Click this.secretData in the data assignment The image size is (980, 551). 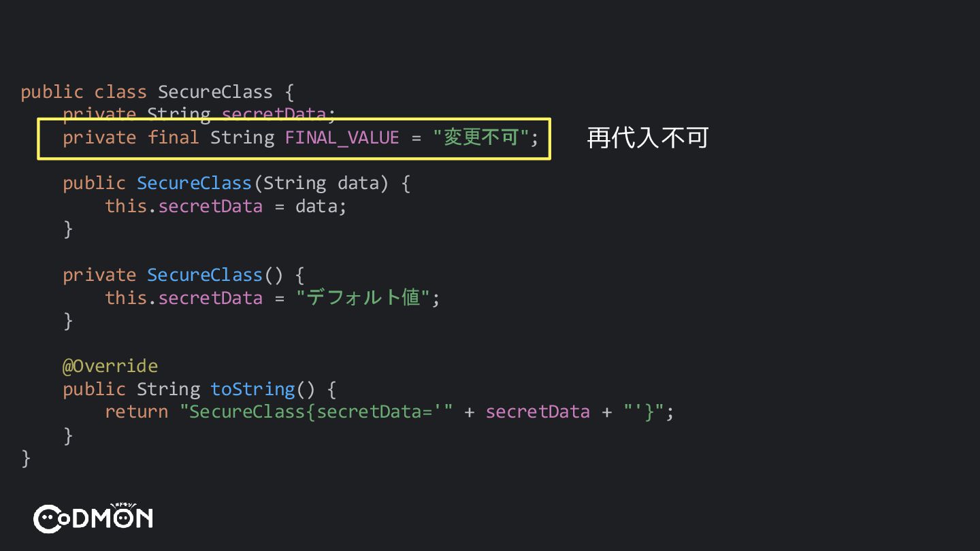tap(184, 206)
